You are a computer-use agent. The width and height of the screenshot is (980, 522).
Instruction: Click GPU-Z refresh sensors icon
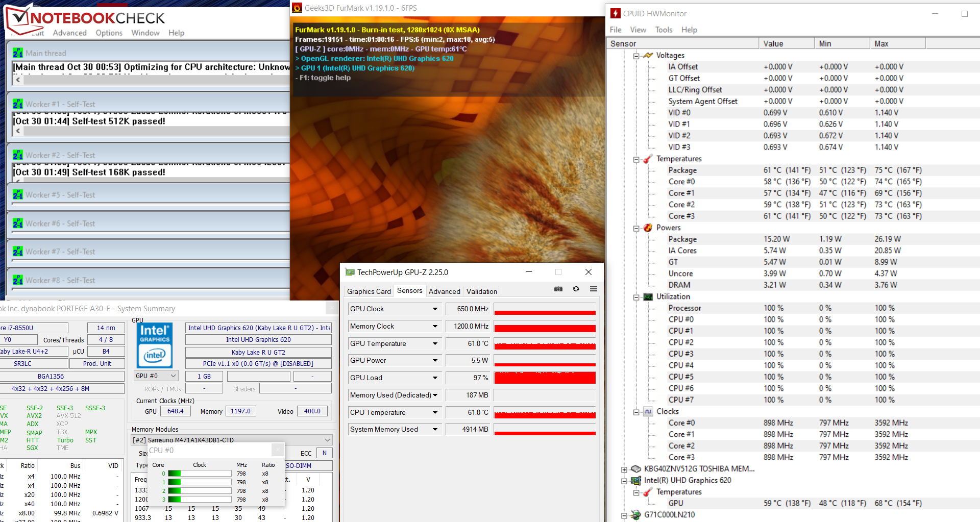pos(576,289)
